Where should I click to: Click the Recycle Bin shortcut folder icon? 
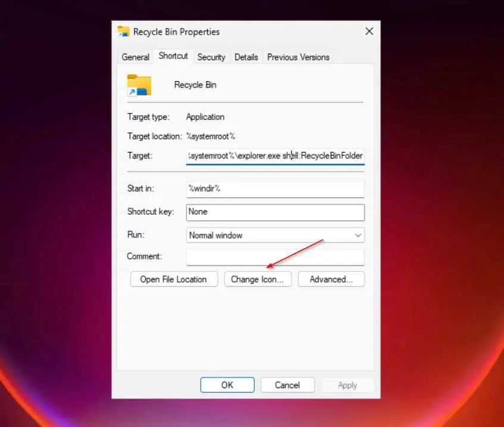click(139, 85)
